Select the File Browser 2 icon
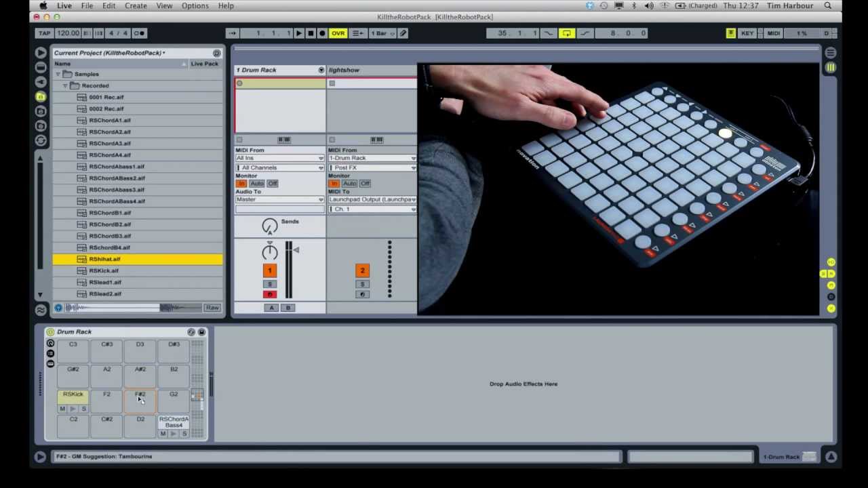Image resolution: width=868 pixels, height=488 pixels. click(41, 111)
